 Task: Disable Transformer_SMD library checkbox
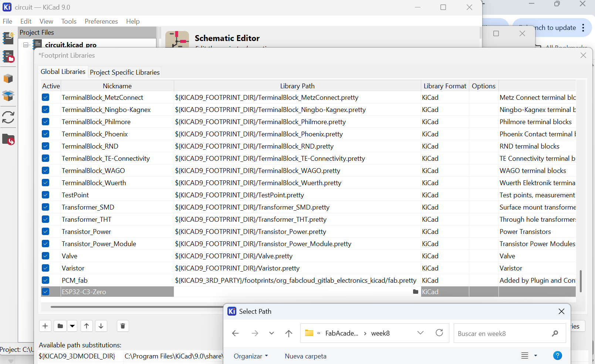pos(45,207)
